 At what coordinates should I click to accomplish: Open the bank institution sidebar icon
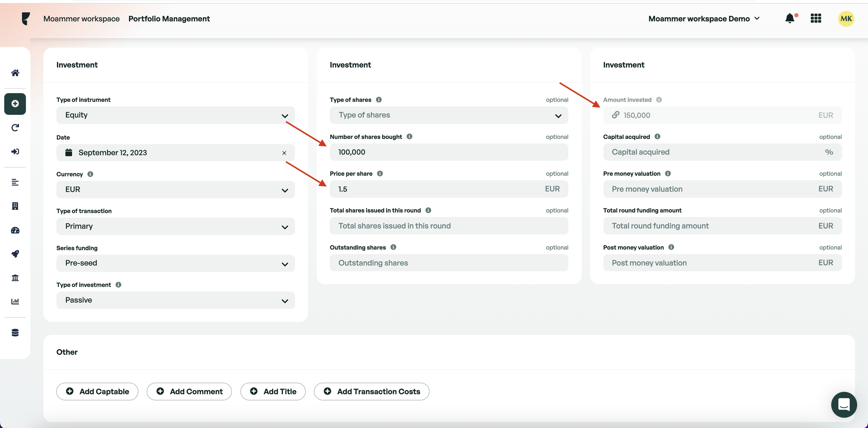pos(15,278)
